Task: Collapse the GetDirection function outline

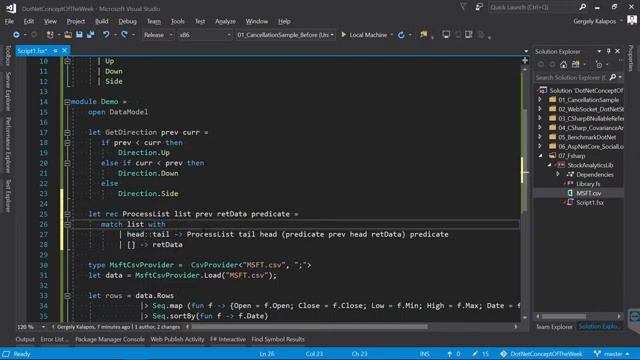Action: pos(67,132)
